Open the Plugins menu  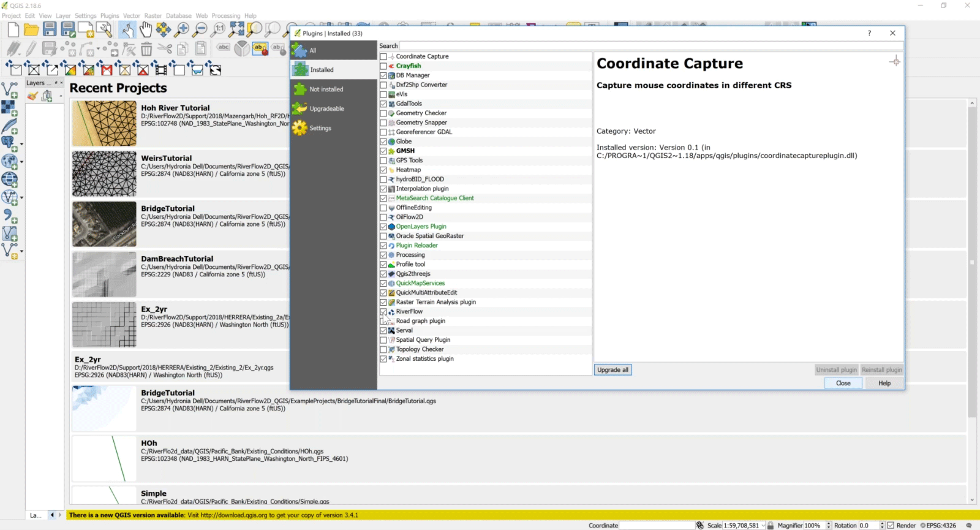(x=110, y=16)
